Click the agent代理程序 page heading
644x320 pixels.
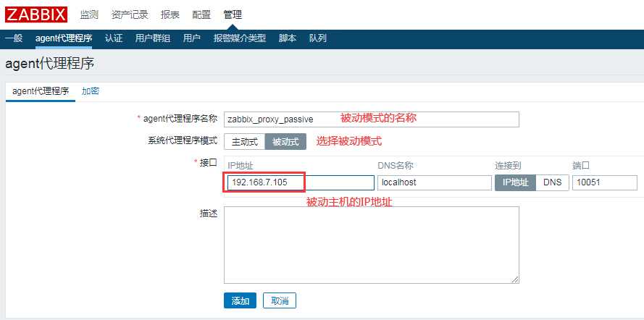pyautogui.click(x=50, y=64)
